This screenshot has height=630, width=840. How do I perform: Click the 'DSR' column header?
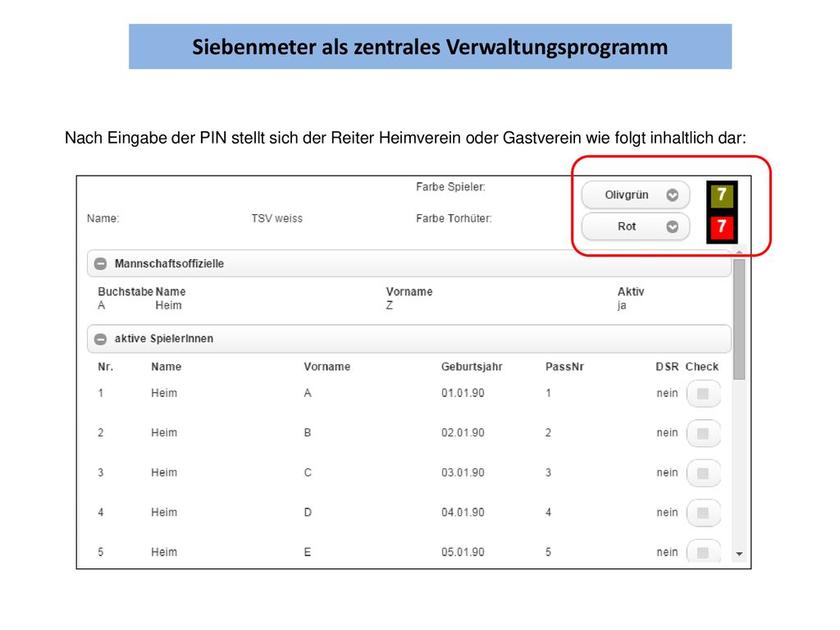(667, 367)
